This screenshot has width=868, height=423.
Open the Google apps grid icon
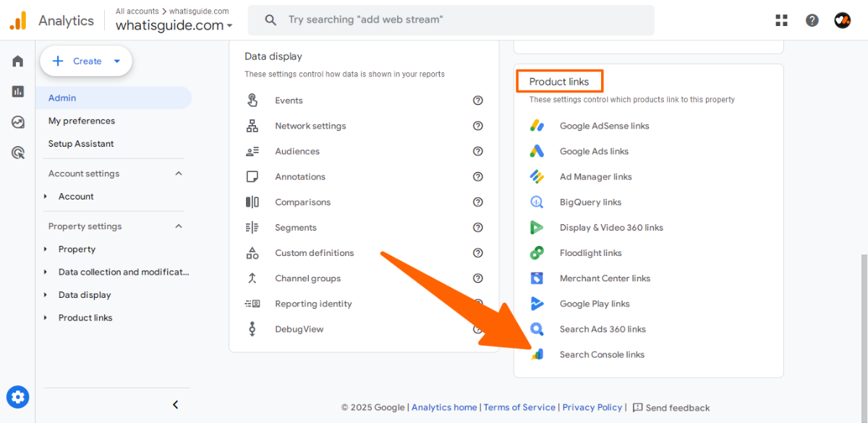[781, 20]
